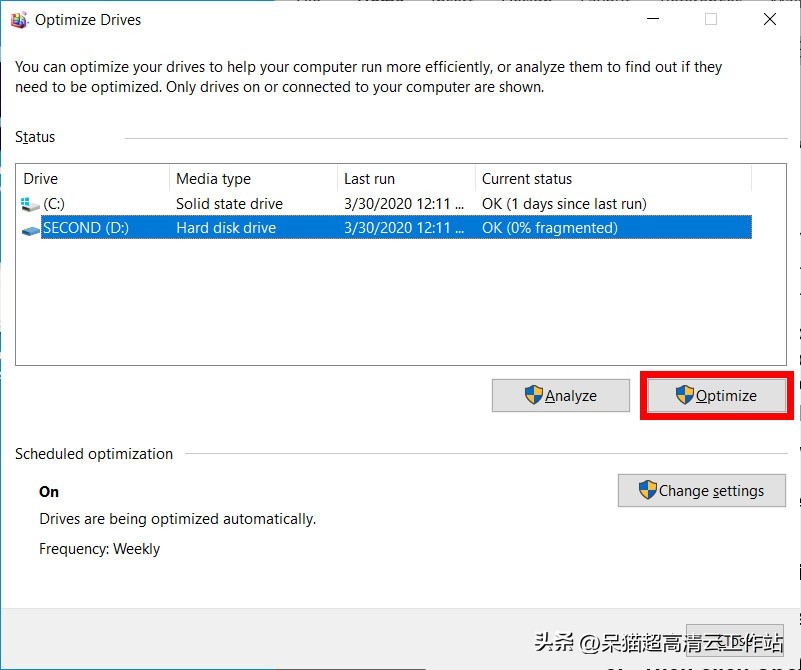Open Change settings for scheduled optimization

tap(701, 490)
